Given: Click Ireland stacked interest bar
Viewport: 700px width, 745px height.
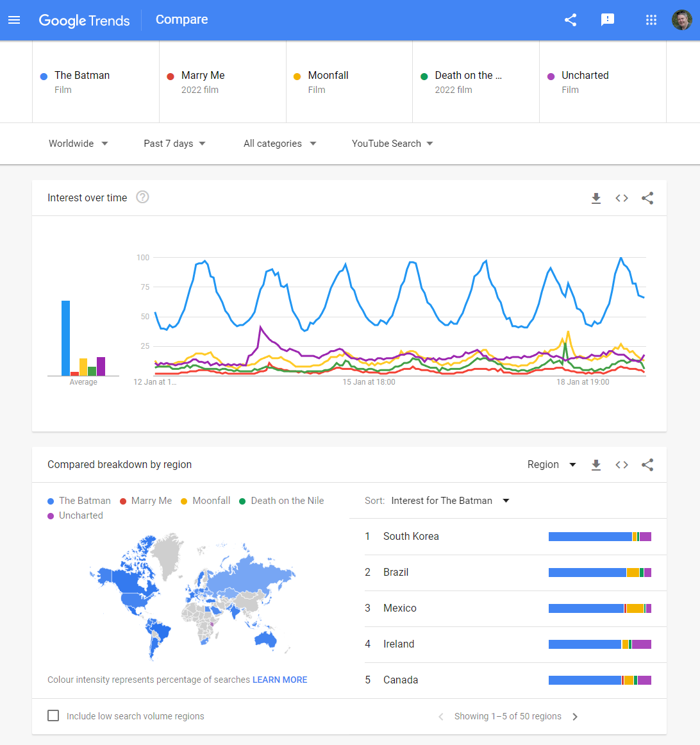Looking at the screenshot, I should pyautogui.click(x=600, y=644).
